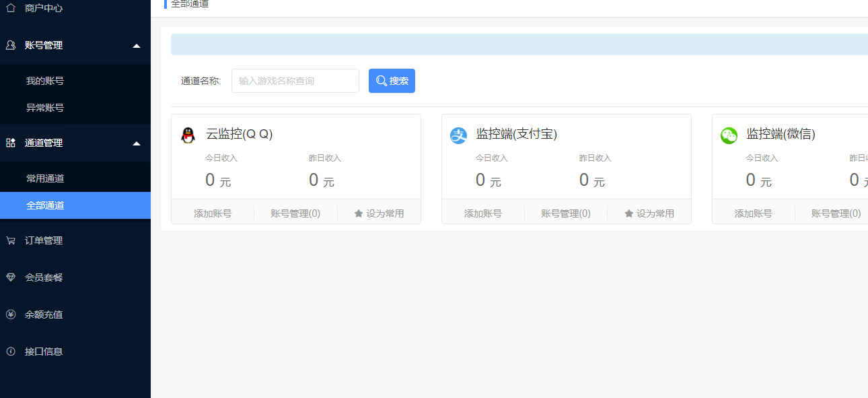This screenshot has height=398, width=868.
Task: Click the grid icon beside 通道管理
Action: 11,143
